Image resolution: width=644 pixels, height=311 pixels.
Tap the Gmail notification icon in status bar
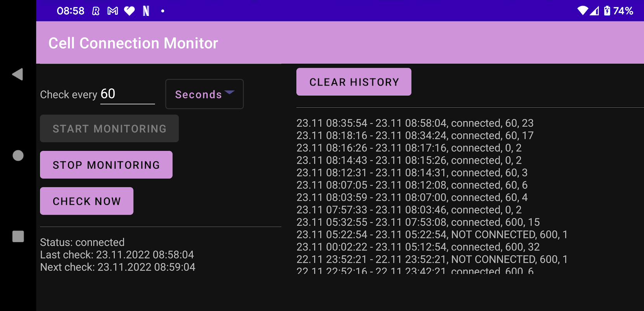coord(113,11)
